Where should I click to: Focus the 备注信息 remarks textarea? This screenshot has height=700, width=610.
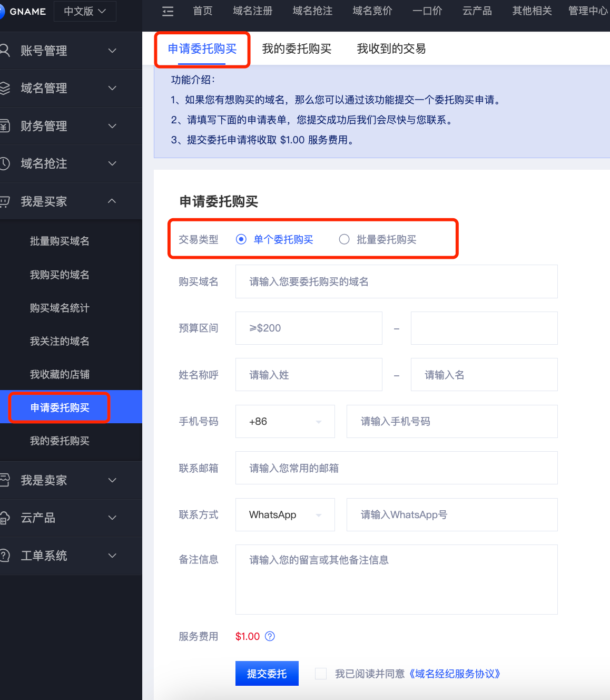[396, 579]
